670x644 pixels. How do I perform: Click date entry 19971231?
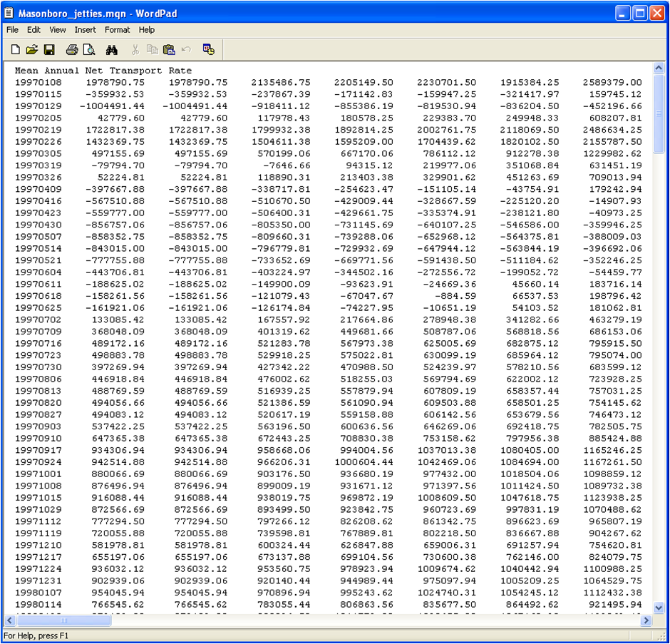point(38,581)
